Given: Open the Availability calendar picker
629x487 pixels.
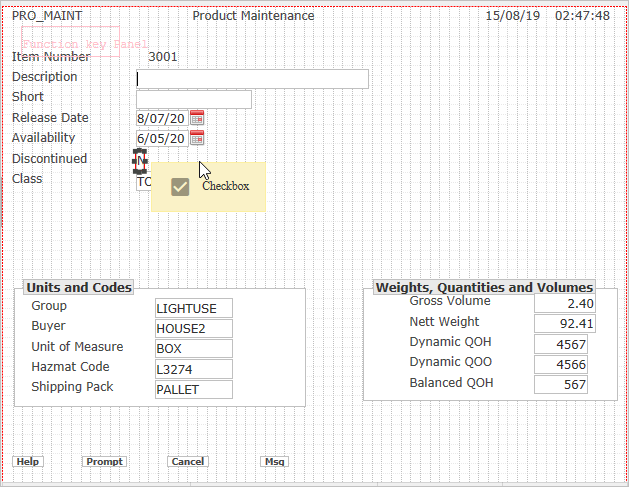Looking at the screenshot, I should point(197,138).
